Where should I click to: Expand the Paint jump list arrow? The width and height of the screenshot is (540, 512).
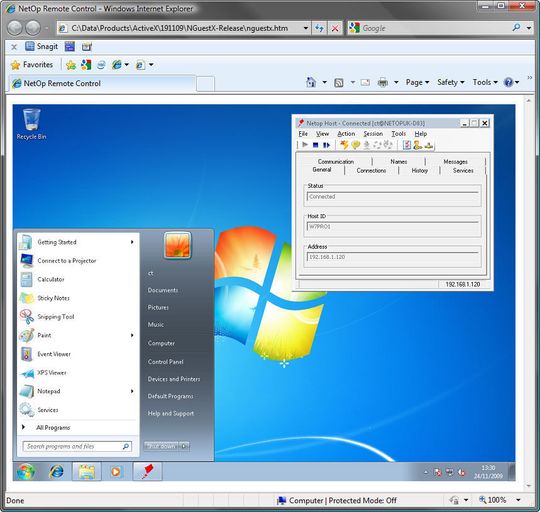[x=132, y=335]
